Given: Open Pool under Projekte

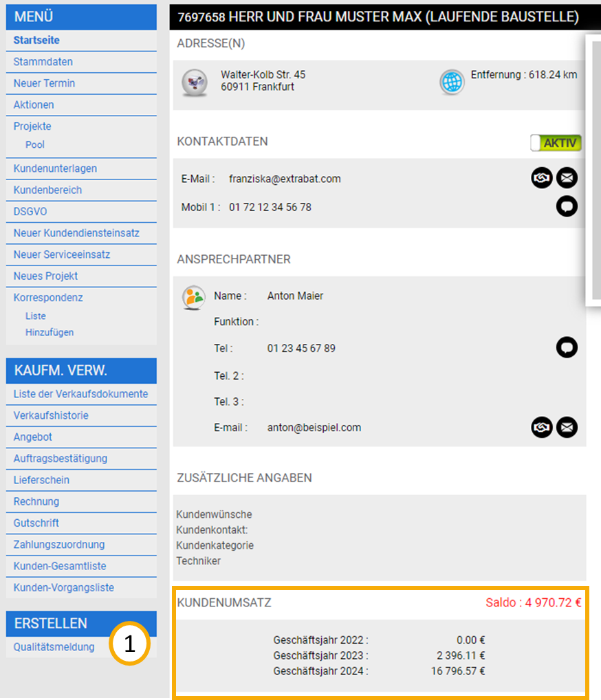Looking at the screenshot, I should (35, 145).
